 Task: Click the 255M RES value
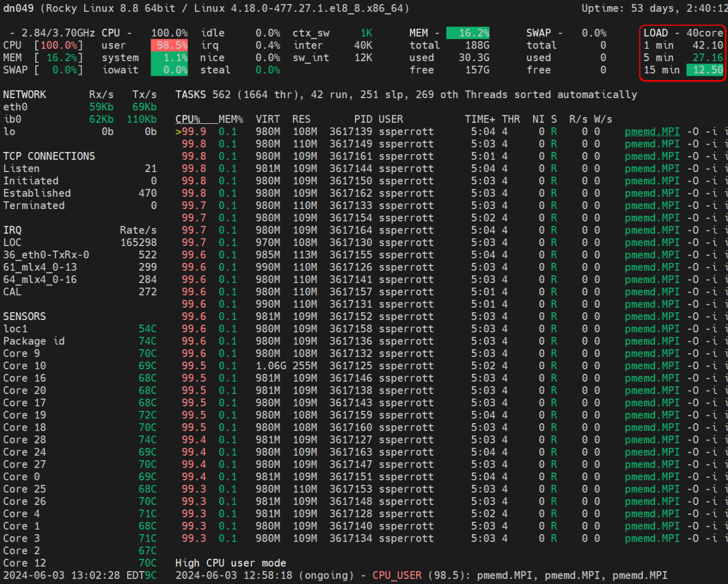pos(305,366)
